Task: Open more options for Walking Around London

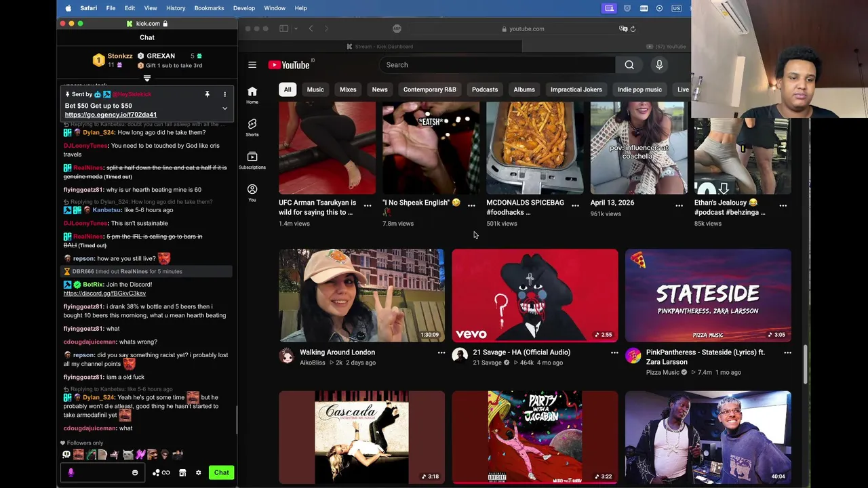Action: point(441,352)
